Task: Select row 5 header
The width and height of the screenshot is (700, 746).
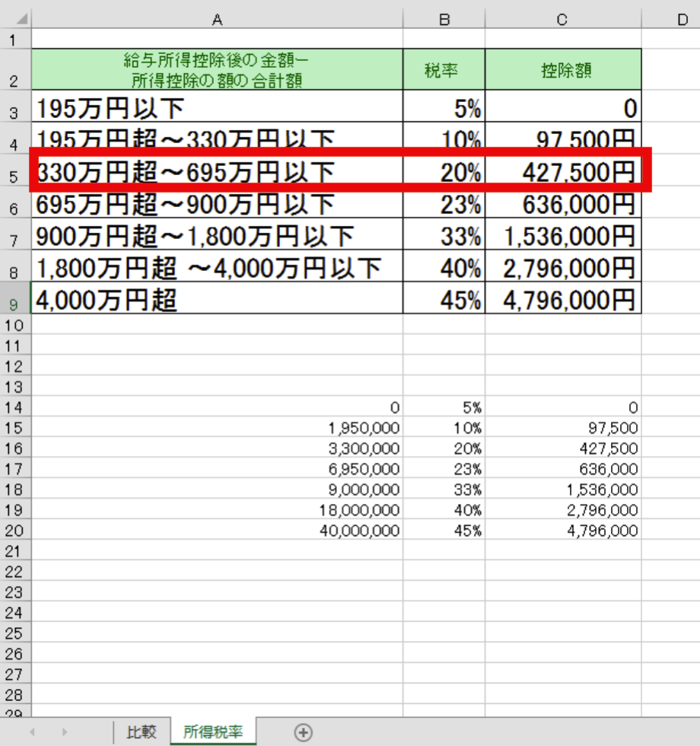Action: (14, 176)
